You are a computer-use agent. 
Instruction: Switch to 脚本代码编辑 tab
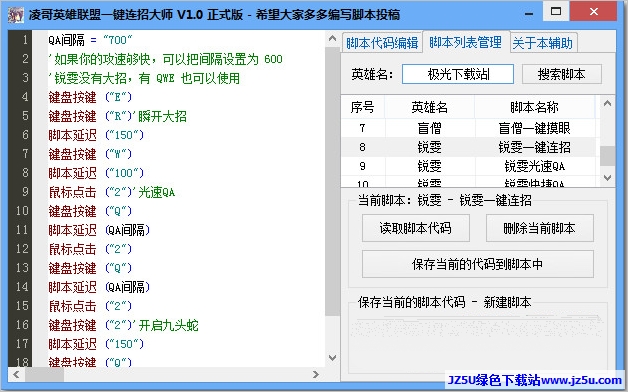(382, 43)
